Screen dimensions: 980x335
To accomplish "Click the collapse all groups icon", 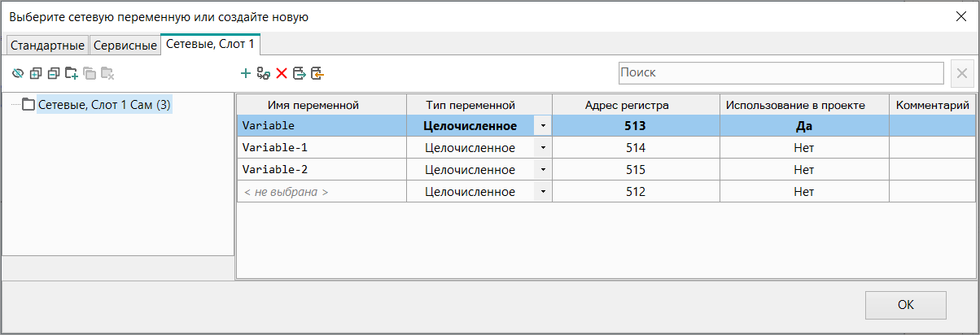I will pos(54,74).
